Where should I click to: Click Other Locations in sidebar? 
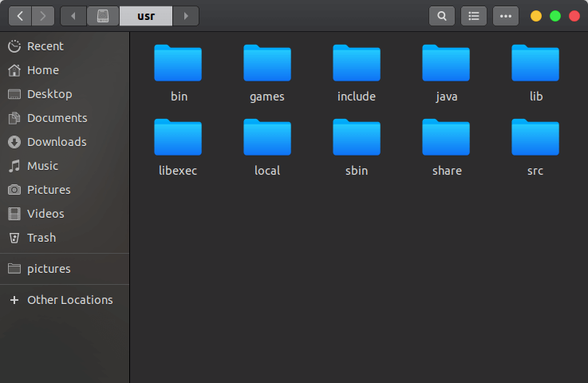(x=69, y=300)
